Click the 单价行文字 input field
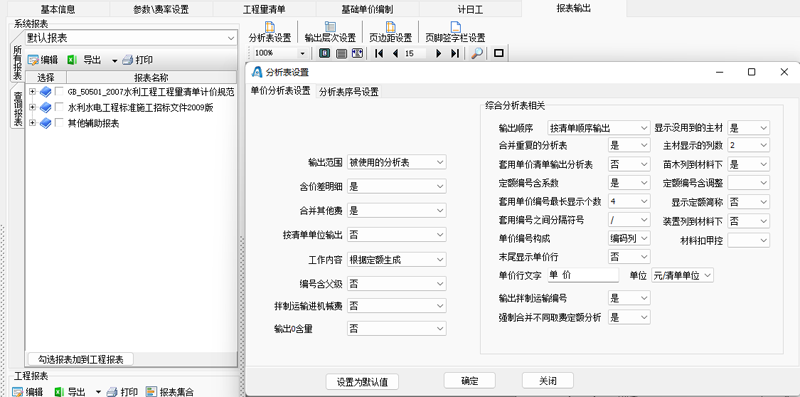800x397 pixels. click(583, 275)
